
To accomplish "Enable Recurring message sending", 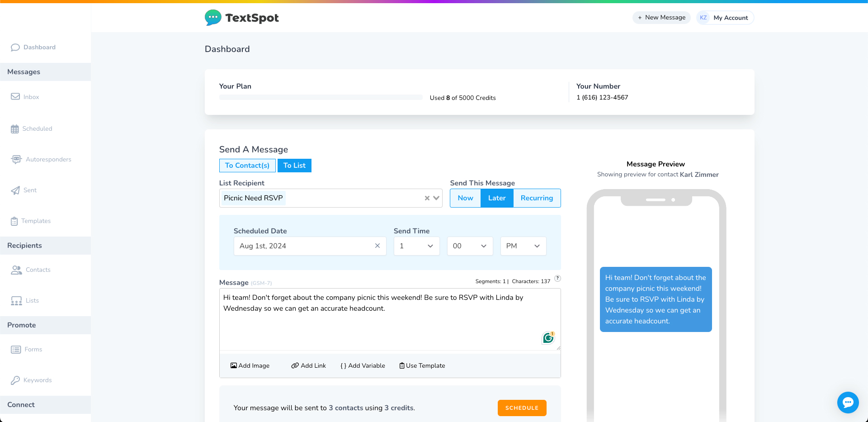I will pyautogui.click(x=537, y=198).
